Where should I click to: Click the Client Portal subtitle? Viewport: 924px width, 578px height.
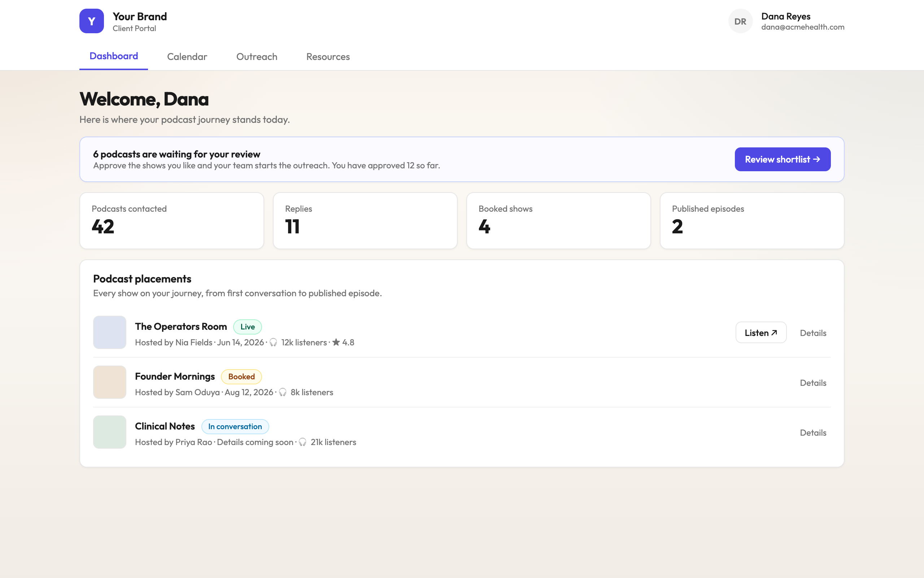(x=134, y=29)
